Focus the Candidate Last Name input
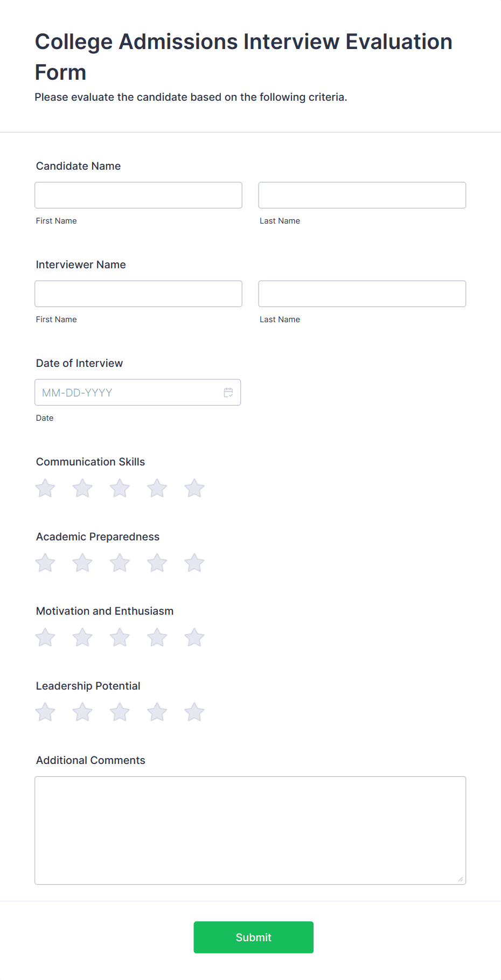Image resolution: width=501 pixels, height=980 pixels. (362, 195)
